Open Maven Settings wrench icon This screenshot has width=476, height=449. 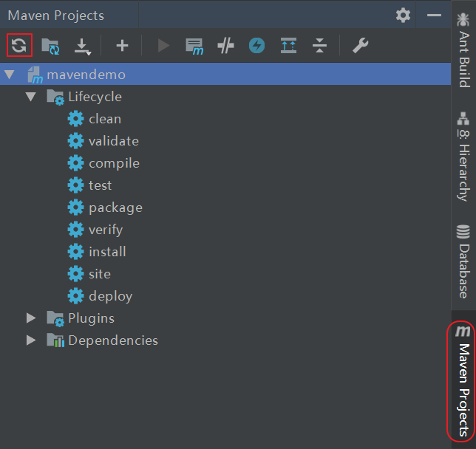click(361, 46)
